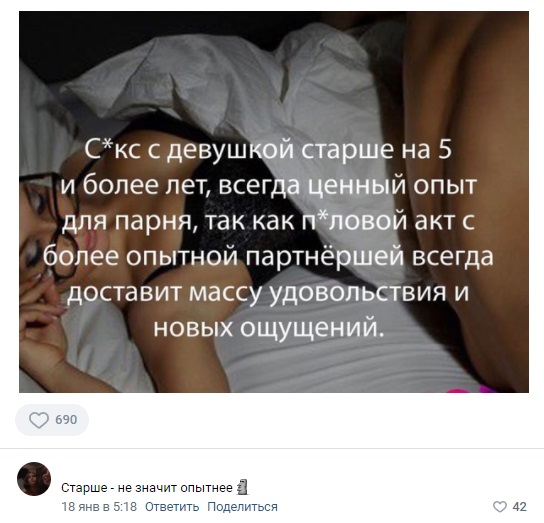This screenshot has width=544, height=523.
Task: Click the 690 like counter number
Action: tap(66, 420)
